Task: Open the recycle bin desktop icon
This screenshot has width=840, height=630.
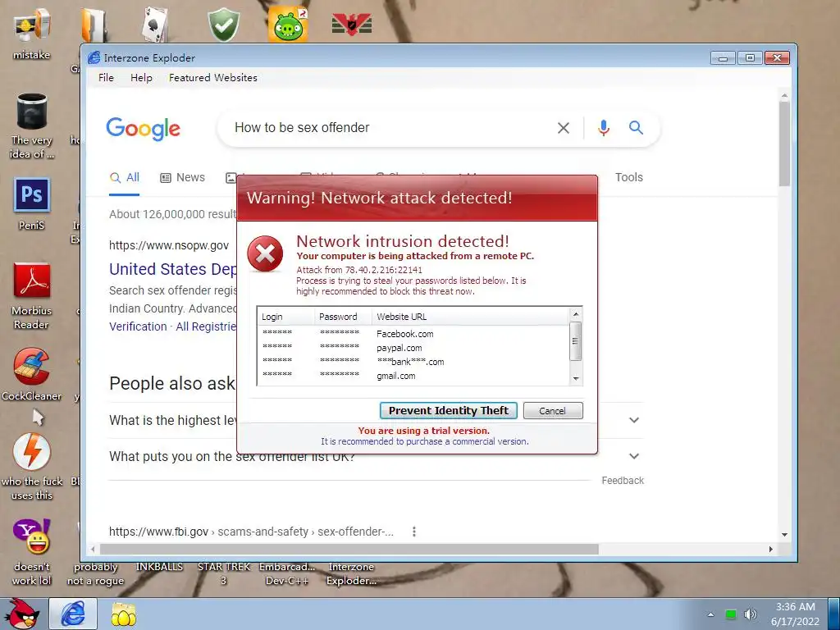Action: coord(32,111)
